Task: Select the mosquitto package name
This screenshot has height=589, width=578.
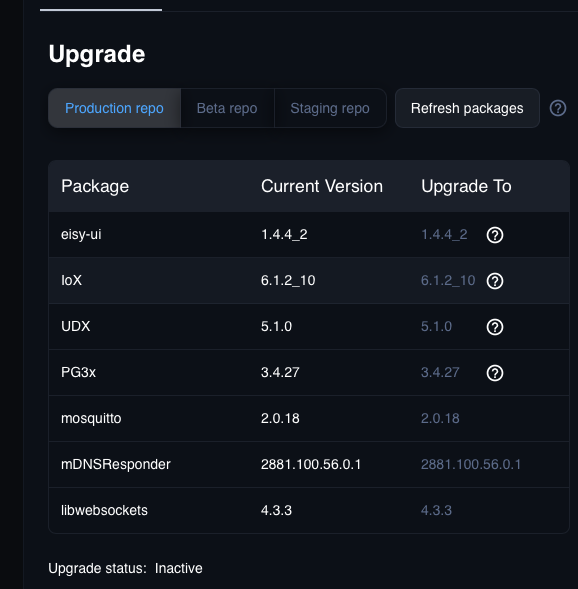Action: tap(91, 418)
